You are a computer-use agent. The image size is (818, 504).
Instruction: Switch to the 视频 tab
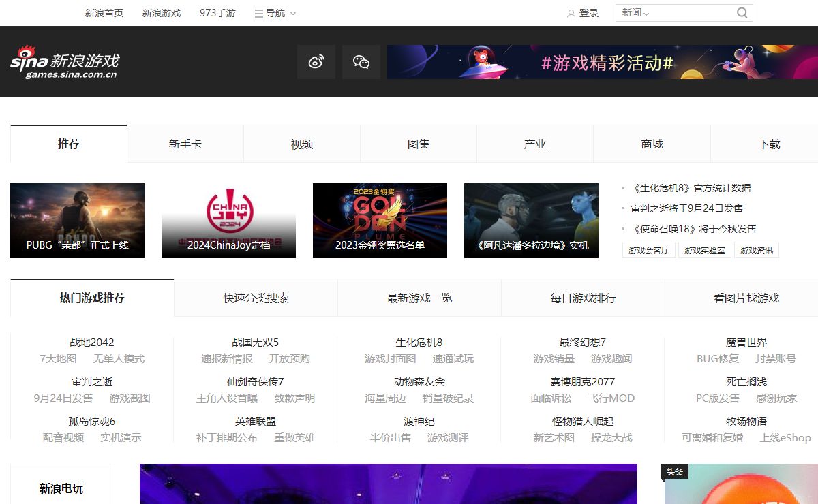click(x=302, y=144)
